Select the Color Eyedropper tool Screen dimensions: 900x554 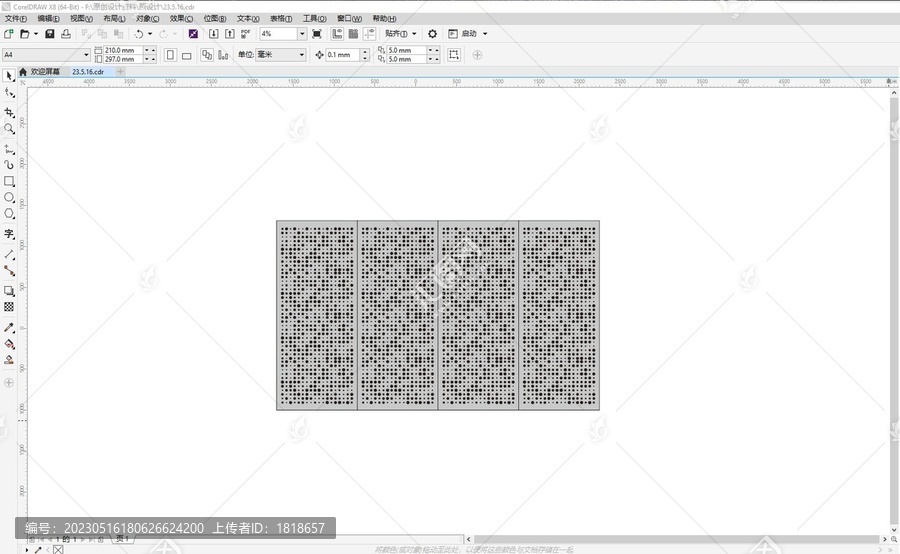9,327
